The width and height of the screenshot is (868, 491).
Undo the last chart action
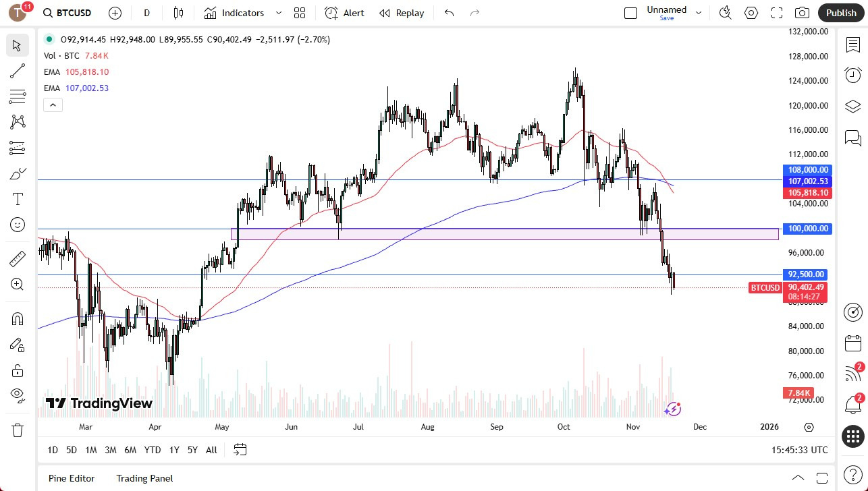pos(448,12)
